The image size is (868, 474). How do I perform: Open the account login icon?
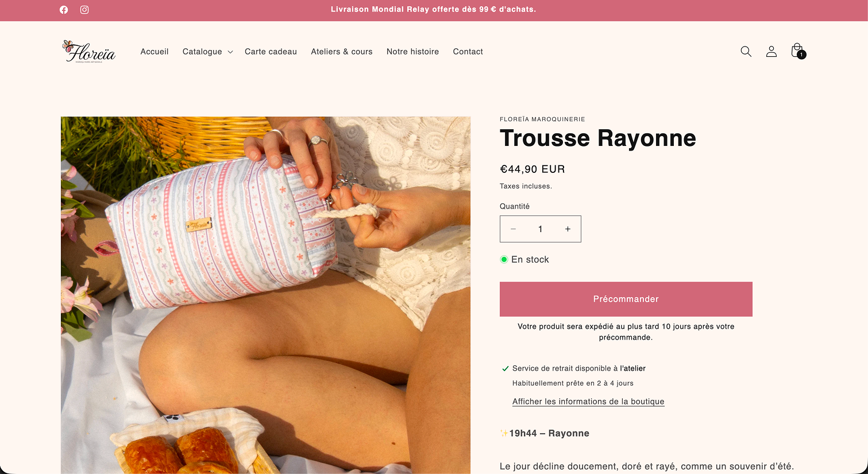pos(771,51)
